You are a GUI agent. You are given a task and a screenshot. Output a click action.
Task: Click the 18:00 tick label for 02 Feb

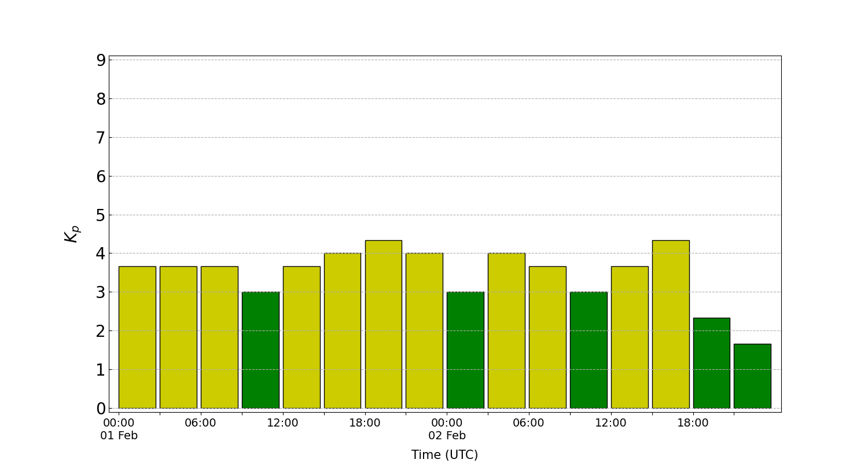pyautogui.click(x=693, y=423)
